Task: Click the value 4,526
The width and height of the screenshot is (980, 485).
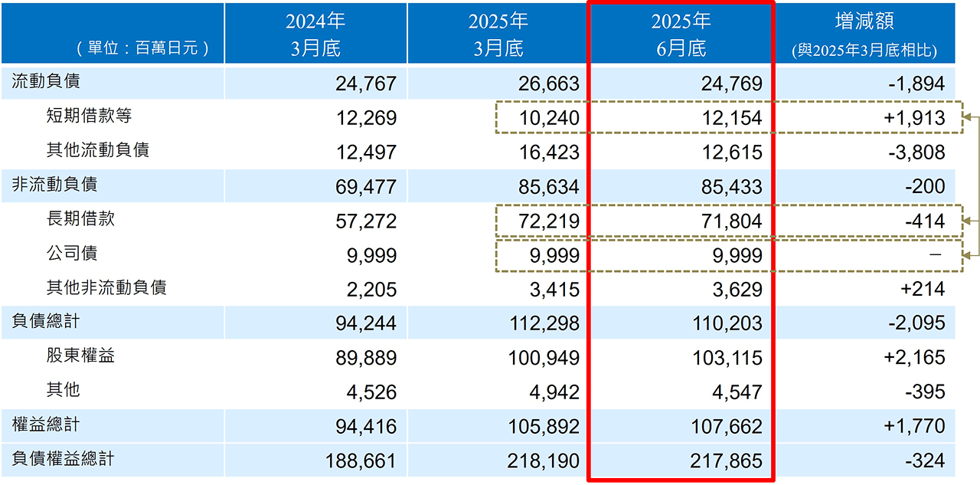Action: point(371,393)
